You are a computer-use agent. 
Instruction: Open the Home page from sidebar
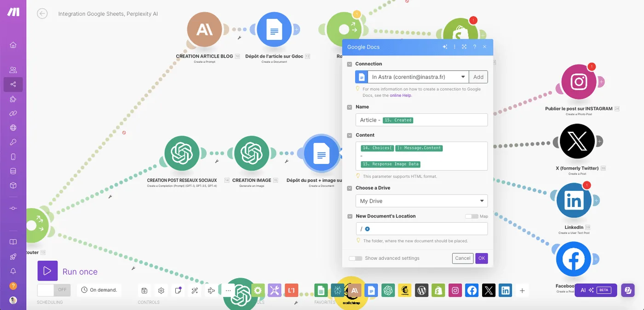coord(13,45)
